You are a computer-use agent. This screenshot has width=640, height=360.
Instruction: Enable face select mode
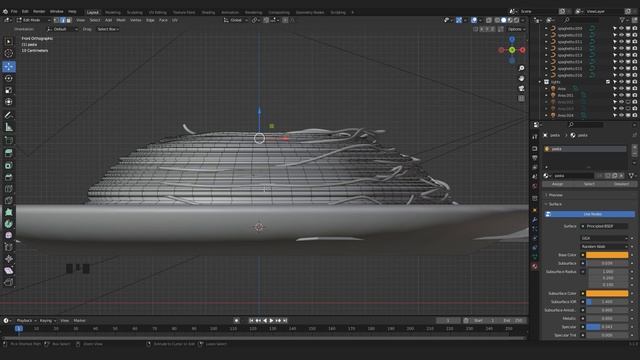point(69,20)
